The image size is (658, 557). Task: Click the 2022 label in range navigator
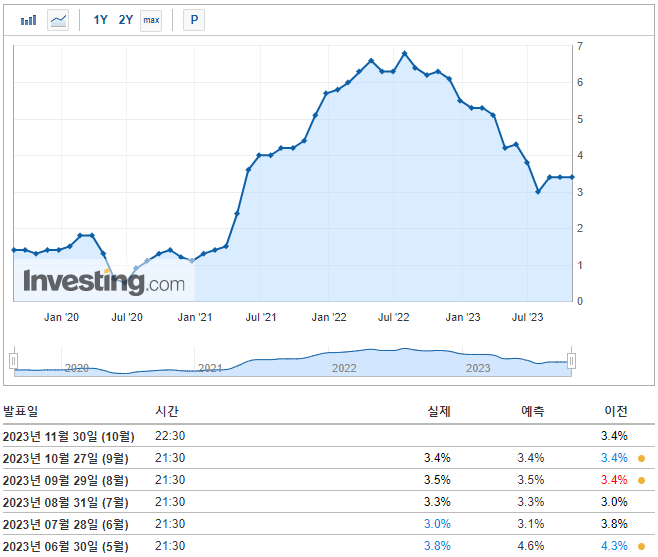click(x=344, y=368)
